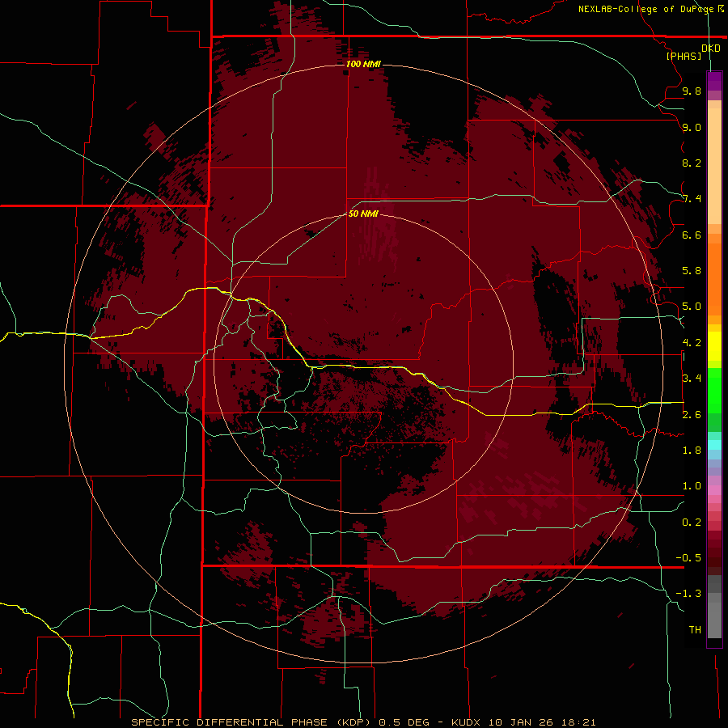The image size is (728, 728).
Task: Click the DKD units label
Action: point(711,49)
